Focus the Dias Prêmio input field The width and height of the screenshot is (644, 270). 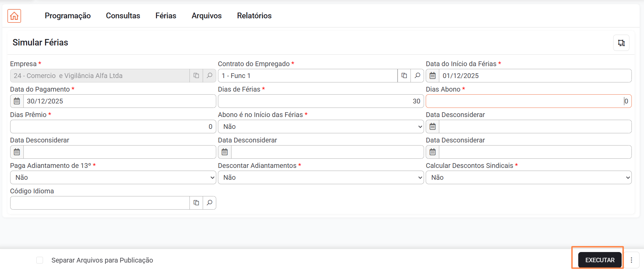tap(113, 127)
